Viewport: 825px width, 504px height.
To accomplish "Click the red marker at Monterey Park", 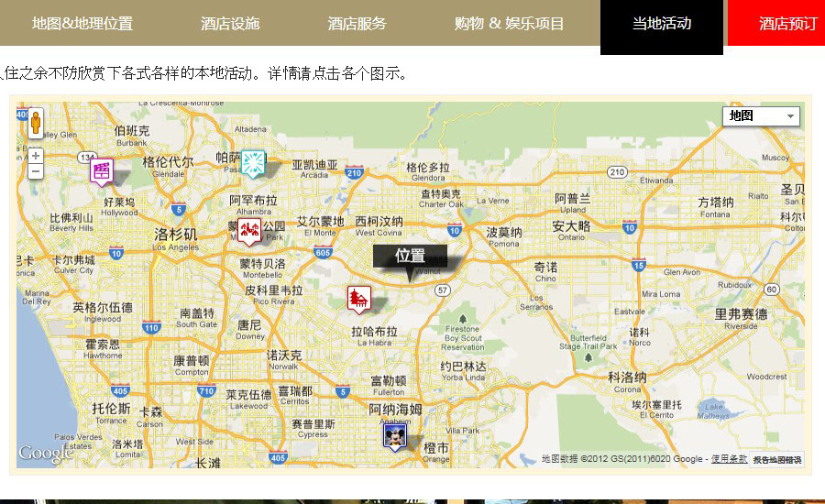I will 249,232.
